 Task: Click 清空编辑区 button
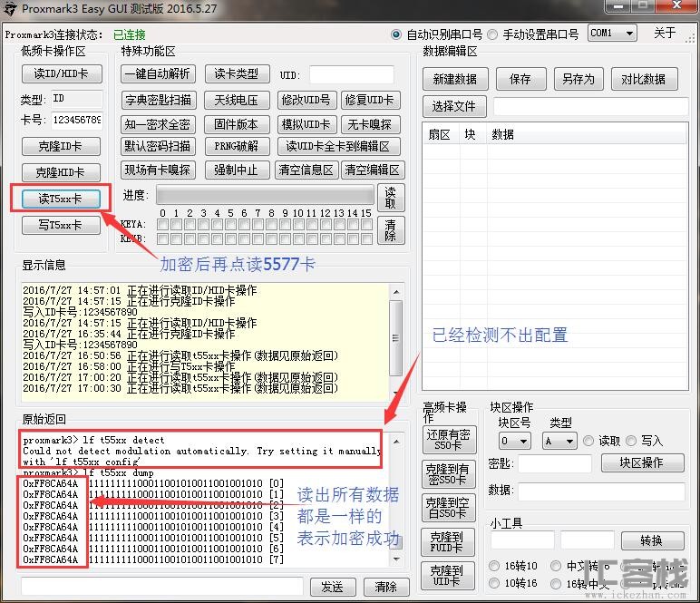pos(373,170)
